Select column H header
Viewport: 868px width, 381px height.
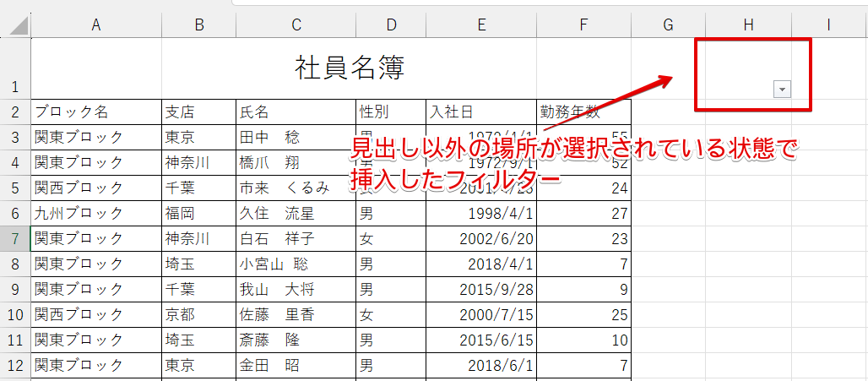(x=748, y=24)
